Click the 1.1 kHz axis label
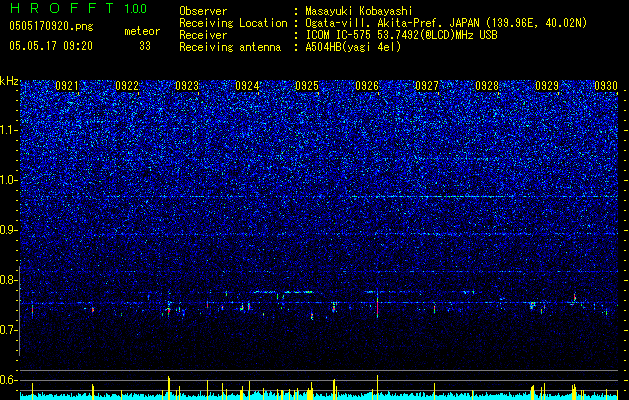The image size is (629, 400). click(10, 130)
